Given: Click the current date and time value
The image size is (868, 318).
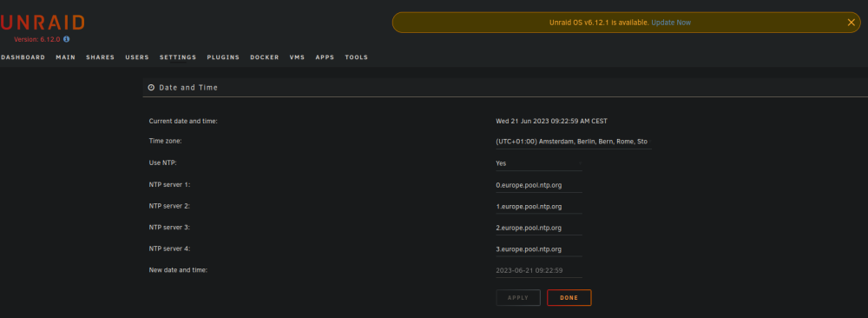Looking at the screenshot, I should pos(552,121).
